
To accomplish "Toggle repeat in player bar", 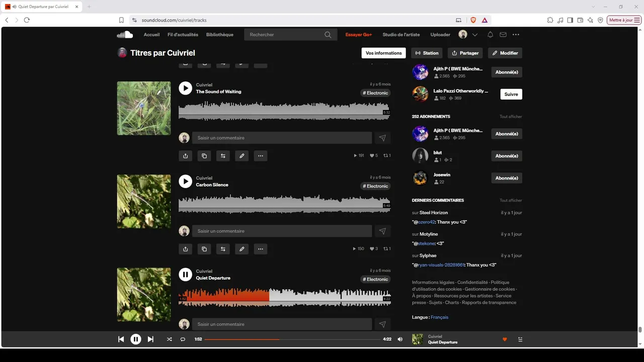I will [183, 339].
